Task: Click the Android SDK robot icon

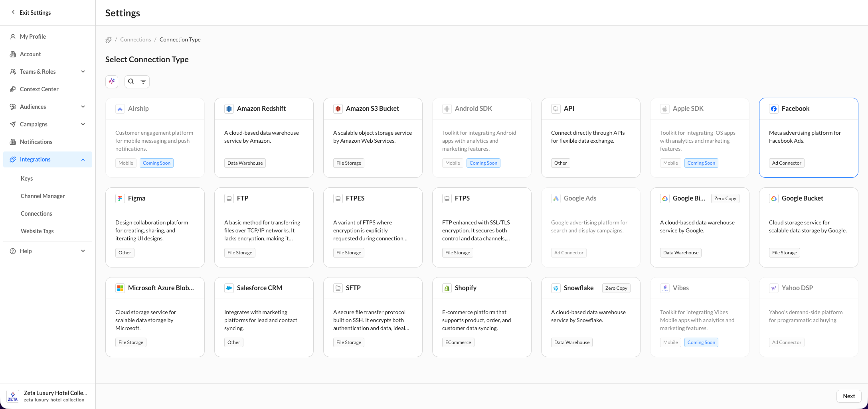Action: tap(447, 108)
